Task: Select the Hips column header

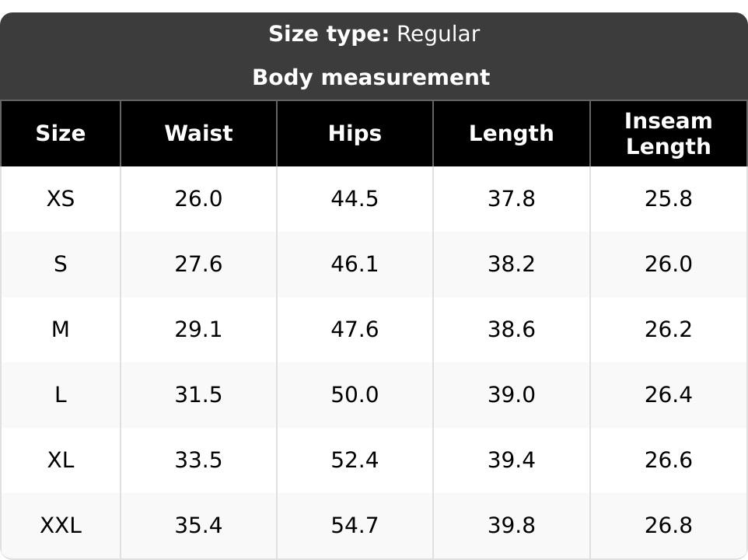Action: pos(355,134)
